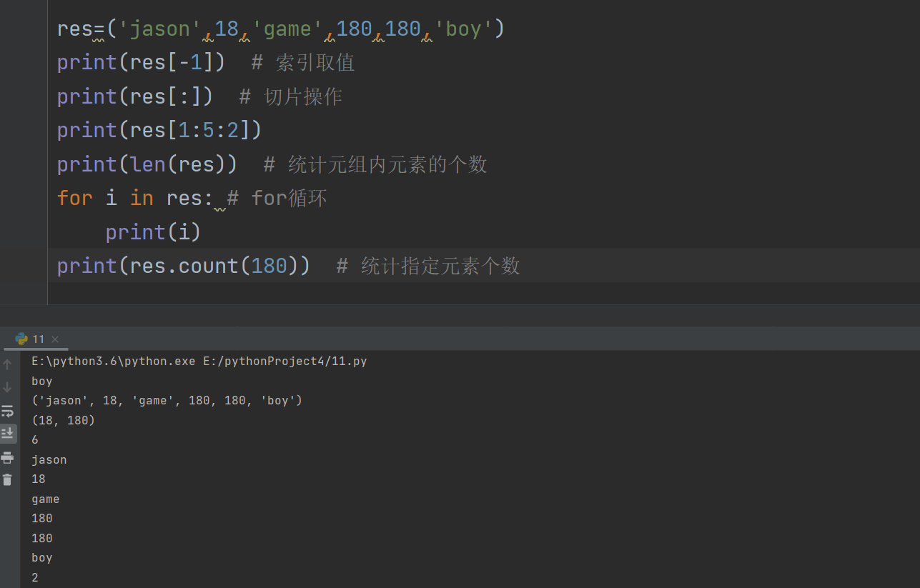This screenshot has height=588, width=920.
Task: Toggle the scroll to end icon
Action: (x=8, y=434)
